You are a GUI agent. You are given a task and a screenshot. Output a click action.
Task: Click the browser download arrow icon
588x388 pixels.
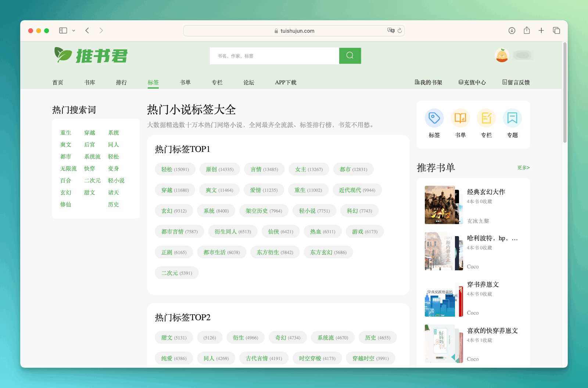click(x=512, y=31)
